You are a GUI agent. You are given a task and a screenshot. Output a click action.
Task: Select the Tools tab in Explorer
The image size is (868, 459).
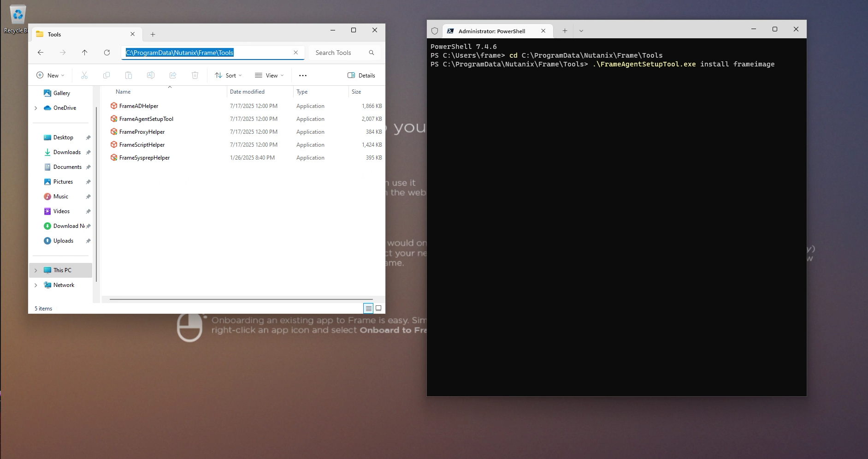(83, 34)
